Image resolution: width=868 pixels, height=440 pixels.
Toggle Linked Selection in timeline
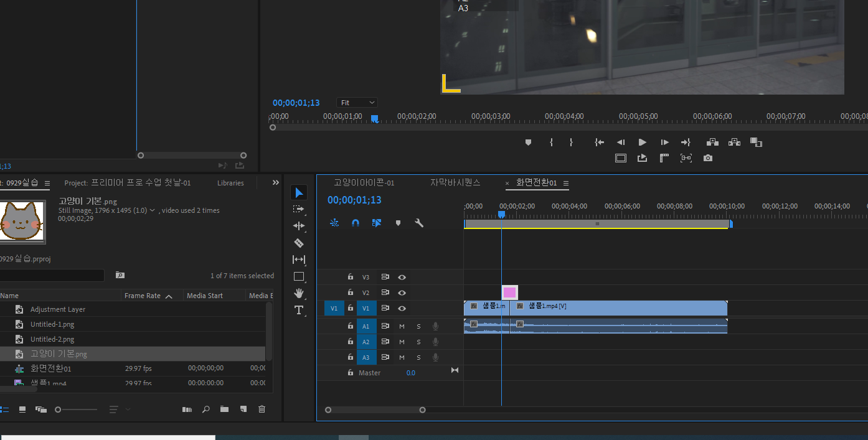click(377, 223)
